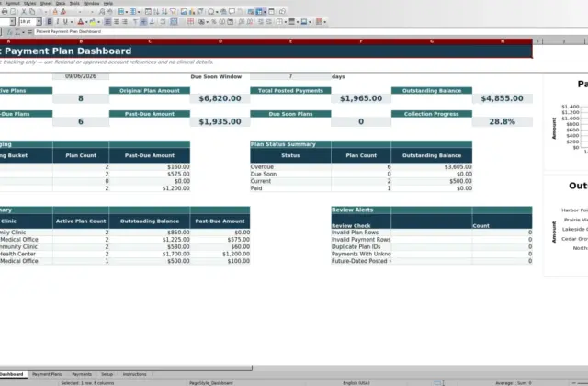Viewport: 588px width, 386px height.
Task: Click the Border Color swatch icon
Action: 304,22
